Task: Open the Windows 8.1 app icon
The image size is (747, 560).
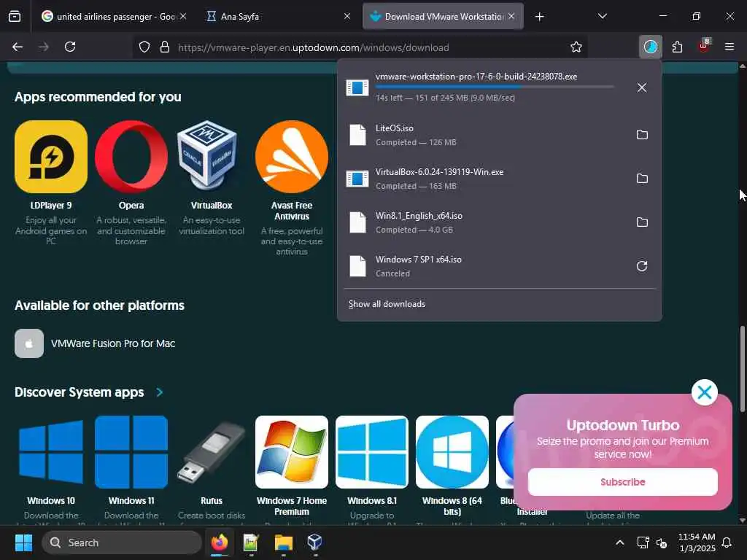Action: point(371,452)
